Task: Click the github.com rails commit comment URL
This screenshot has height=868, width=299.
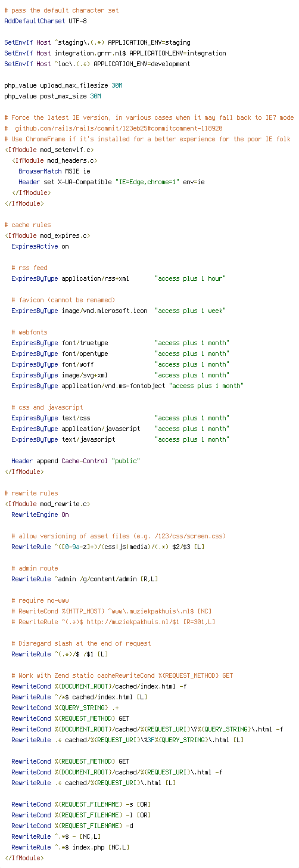Action: click(119, 128)
